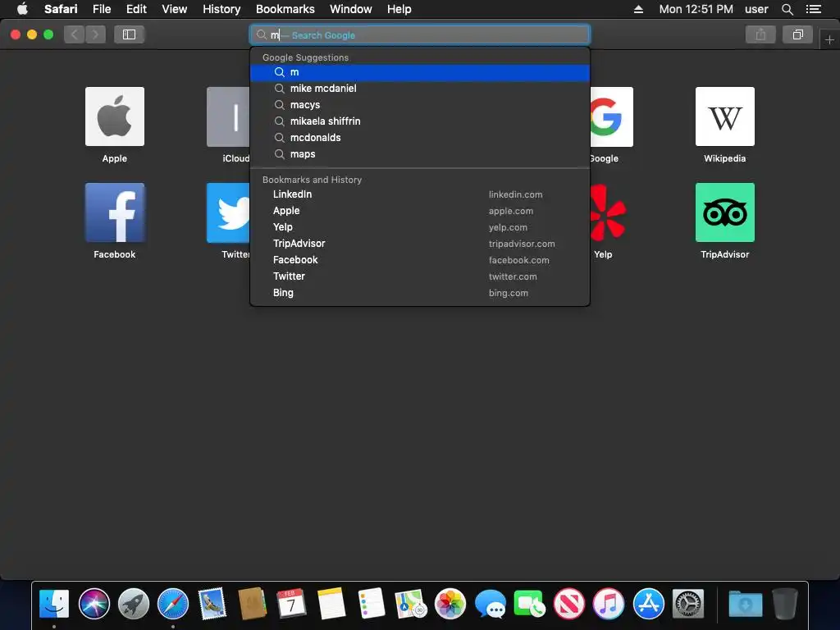This screenshot has width=840, height=630.
Task: Open Maps app in Dock
Action: pyautogui.click(x=410, y=604)
